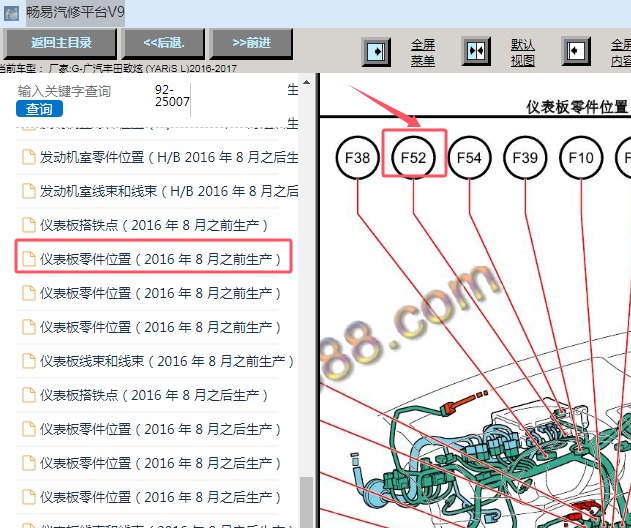This screenshot has height=528, width=631.
Task: Click the 仪表板零件位置 diagram title
Action: point(576,107)
